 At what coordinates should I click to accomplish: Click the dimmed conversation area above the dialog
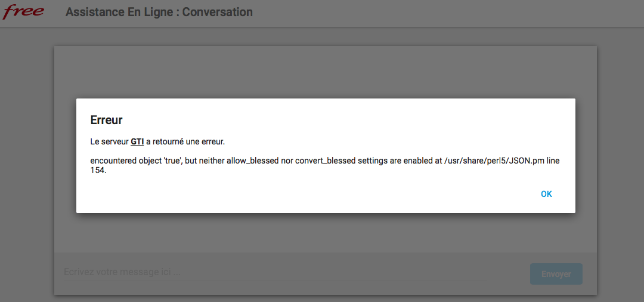click(325, 72)
